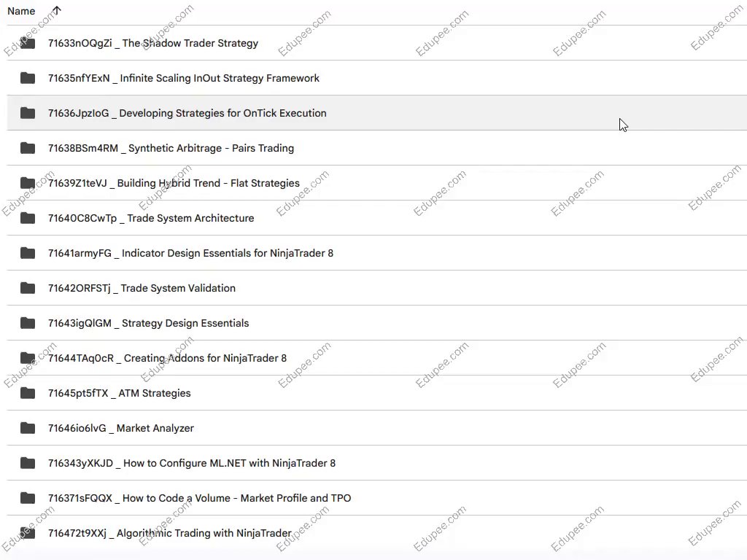The width and height of the screenshot is (747, 560).
Task: Select '71645pt5fTX _ ATM Strategies' name
Action: click(x=119, y=393)
